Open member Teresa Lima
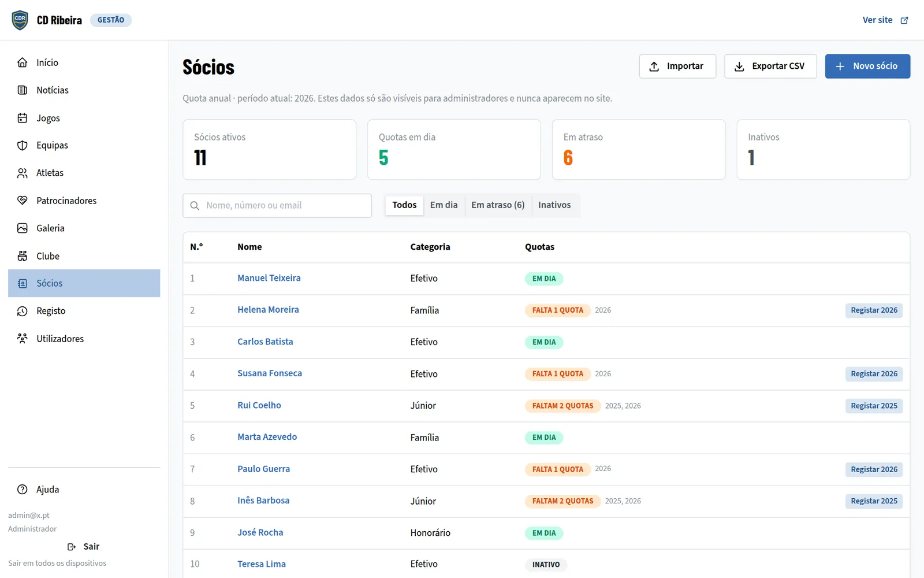Image resolution: width=924 pixels, height=578 pixels. point(262,564)
